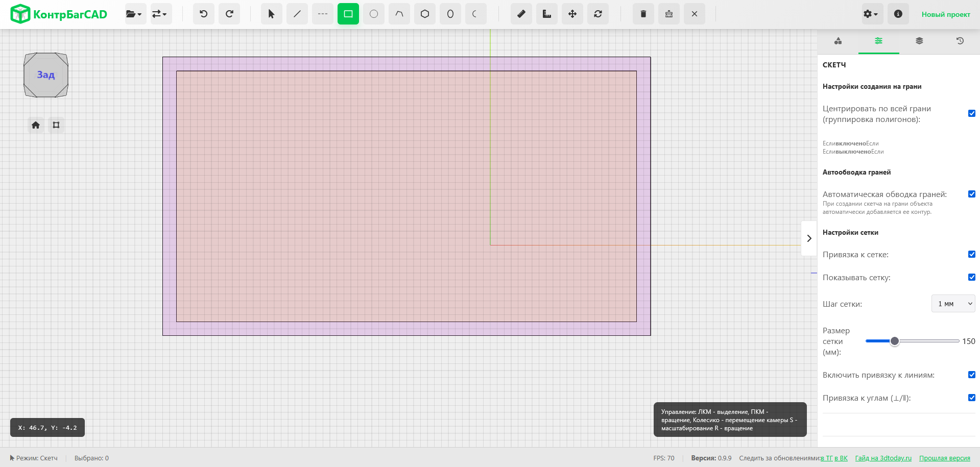Click the 'Режим: Скетч' status text
980x467 pixels.
click(x=34, y=458)
